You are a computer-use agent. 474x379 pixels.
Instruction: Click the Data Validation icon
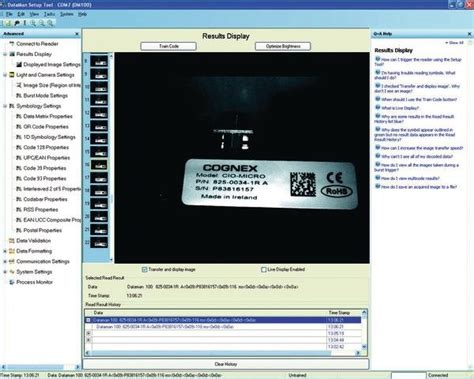[12, 241]
